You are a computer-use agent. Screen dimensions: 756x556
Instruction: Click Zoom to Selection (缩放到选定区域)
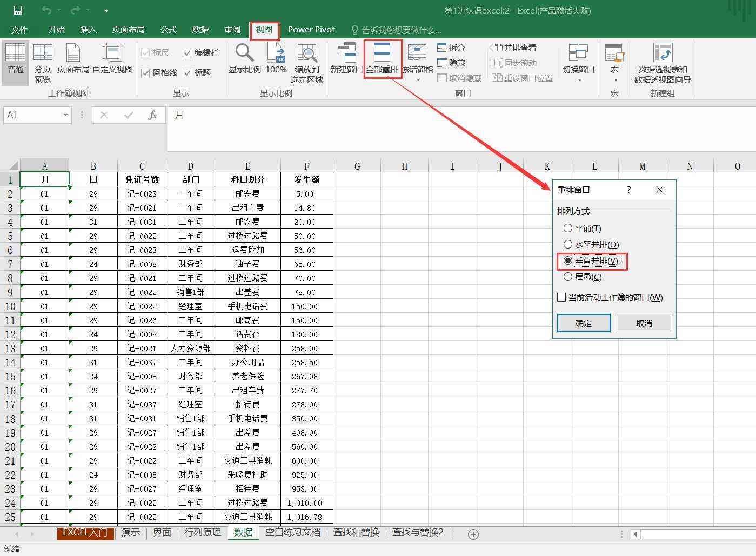306,63
